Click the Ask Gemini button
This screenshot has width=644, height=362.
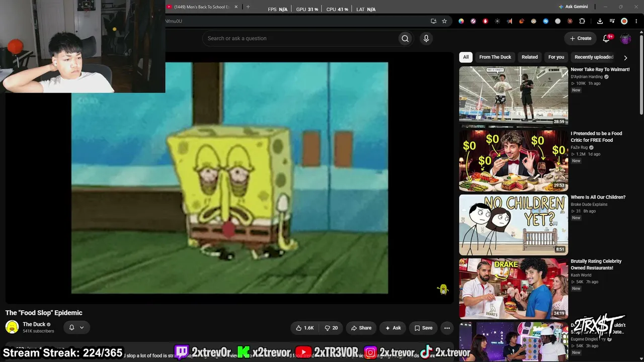[573, 7]
